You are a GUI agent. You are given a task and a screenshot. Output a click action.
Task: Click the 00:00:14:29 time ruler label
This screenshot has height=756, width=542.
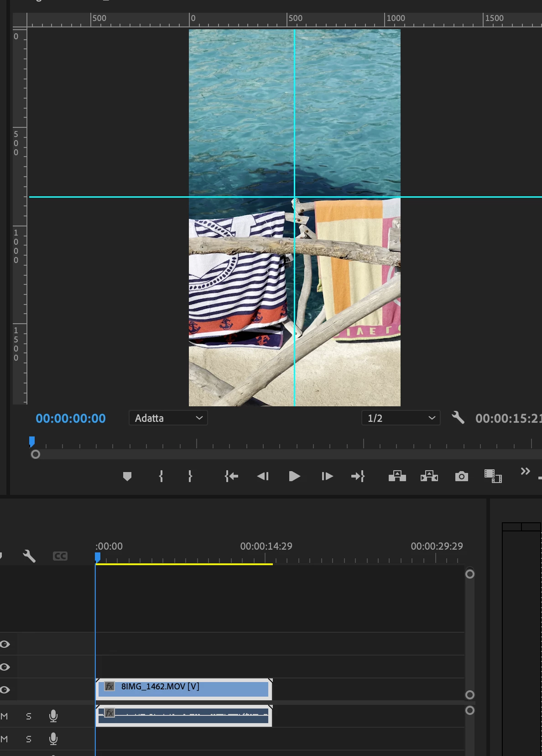[x=266, y=546]
